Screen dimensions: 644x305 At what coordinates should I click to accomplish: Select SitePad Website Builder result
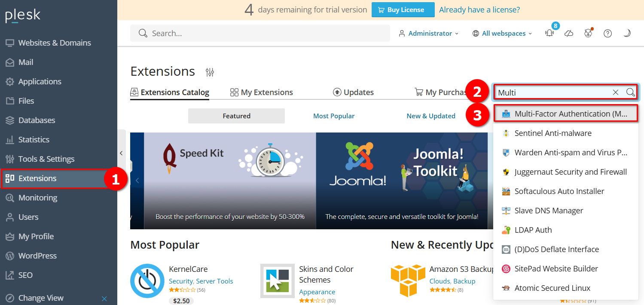[566, 268]
